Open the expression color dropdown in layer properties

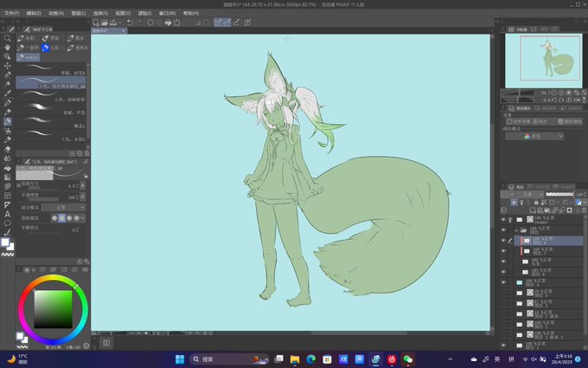pos(534,136)
